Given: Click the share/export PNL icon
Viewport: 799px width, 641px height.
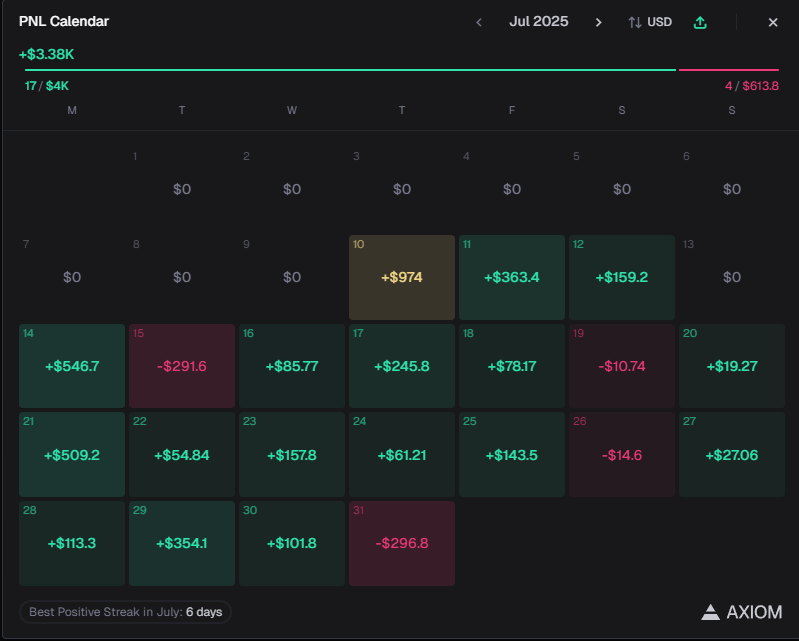Looking at the screenshot, I should click(700, 22).
